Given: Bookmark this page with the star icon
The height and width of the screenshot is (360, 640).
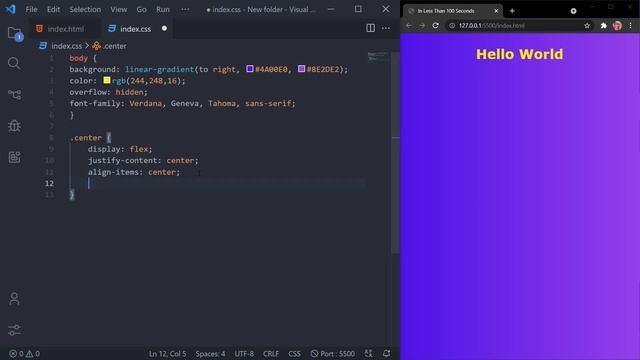Looking at the screenshot, I should pyautogui.click(x=587, y=25).
